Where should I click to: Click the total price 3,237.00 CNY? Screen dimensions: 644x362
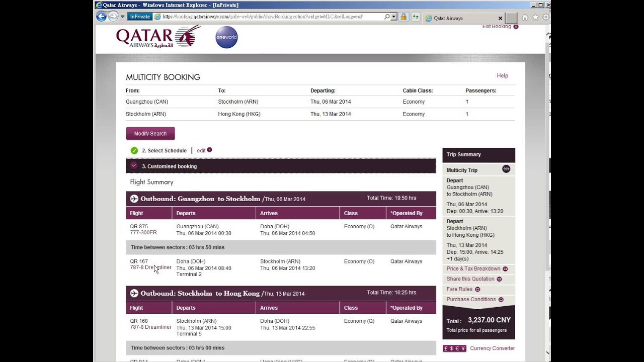coord(489,320)
